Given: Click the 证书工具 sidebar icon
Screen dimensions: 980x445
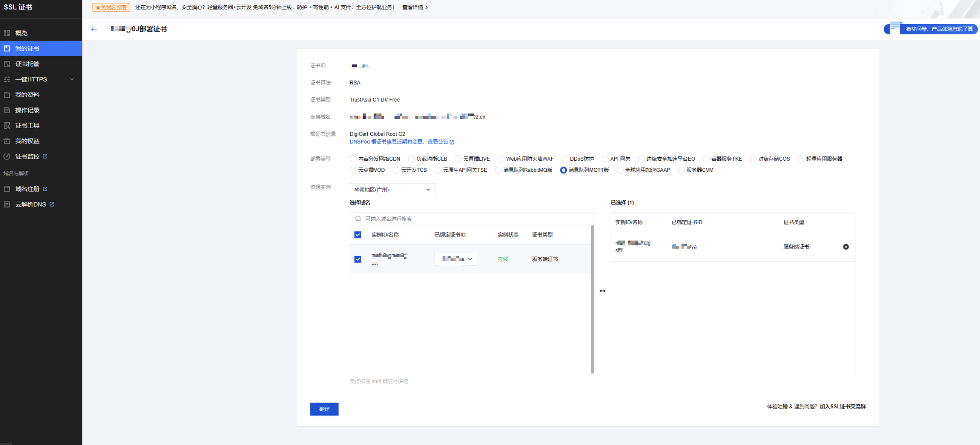Looking at the screenshot, I should pyautogui.click(x=7, y=126).
